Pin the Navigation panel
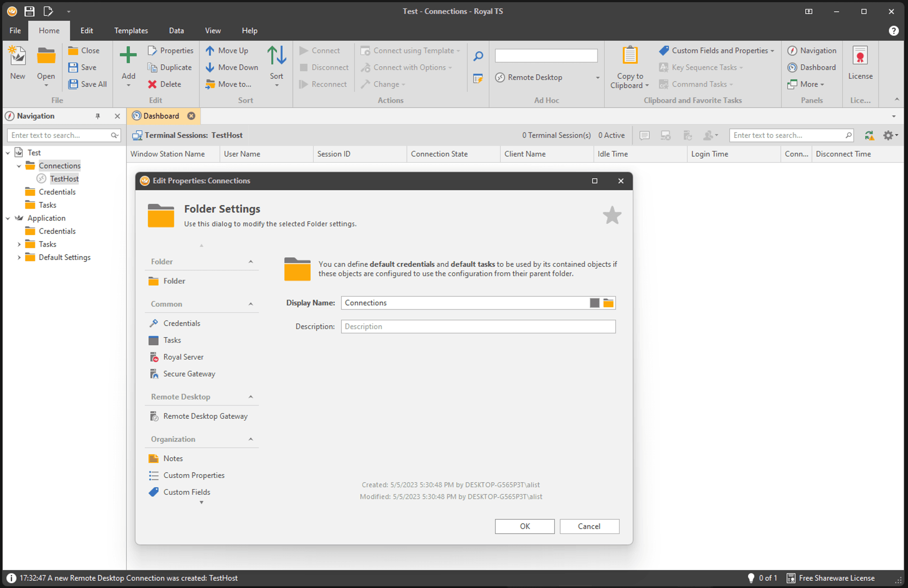908x588 pixels. [98, 116]
